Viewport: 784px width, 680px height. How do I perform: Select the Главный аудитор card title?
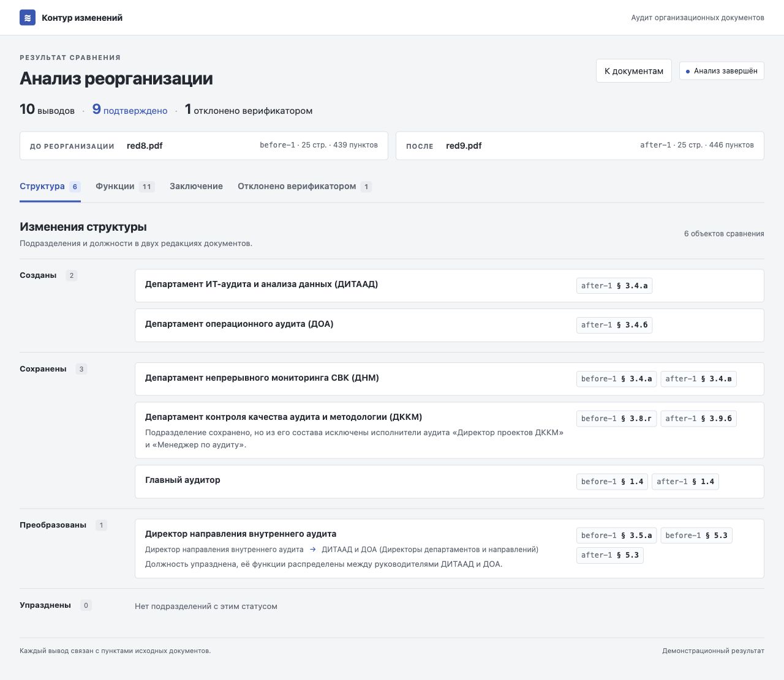183,480
